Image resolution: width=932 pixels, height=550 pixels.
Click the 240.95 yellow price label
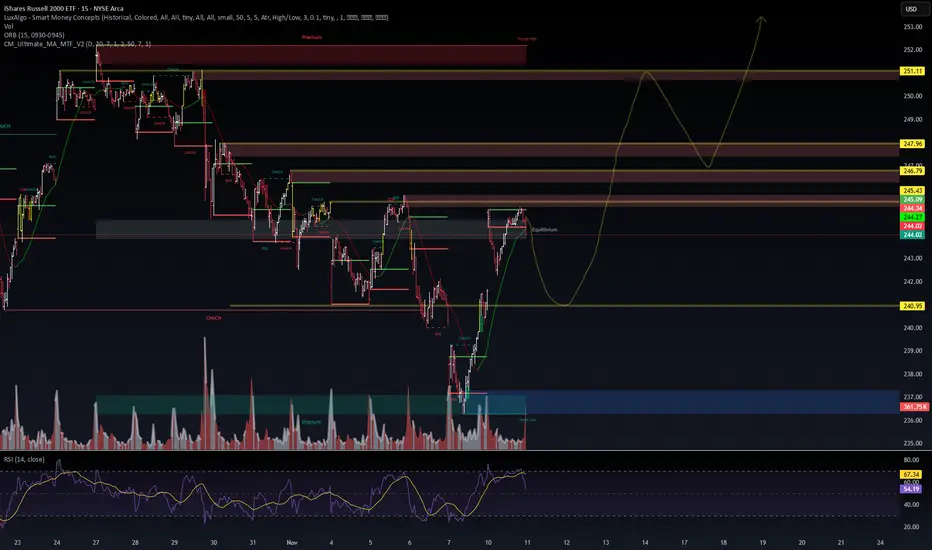912,306
